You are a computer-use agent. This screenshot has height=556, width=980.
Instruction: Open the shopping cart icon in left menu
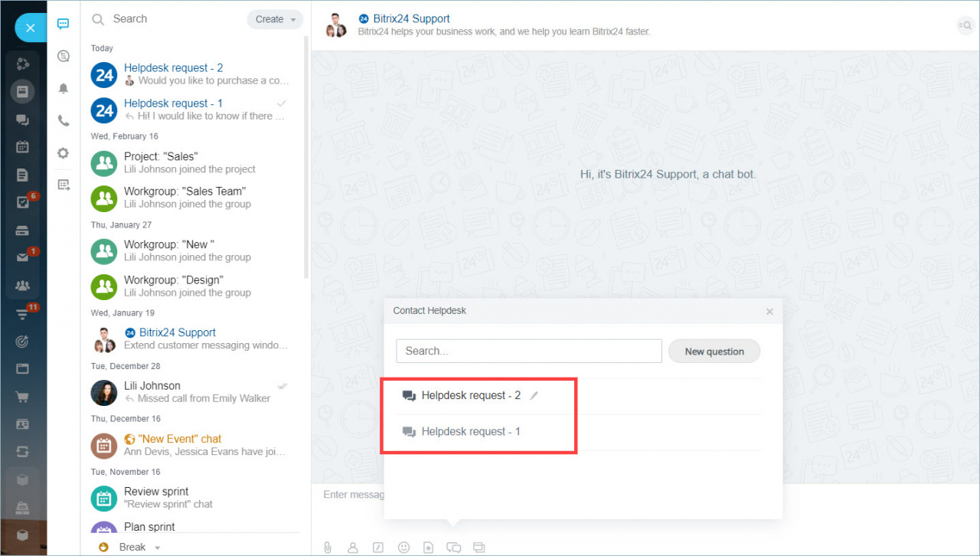tap(22, 397)
